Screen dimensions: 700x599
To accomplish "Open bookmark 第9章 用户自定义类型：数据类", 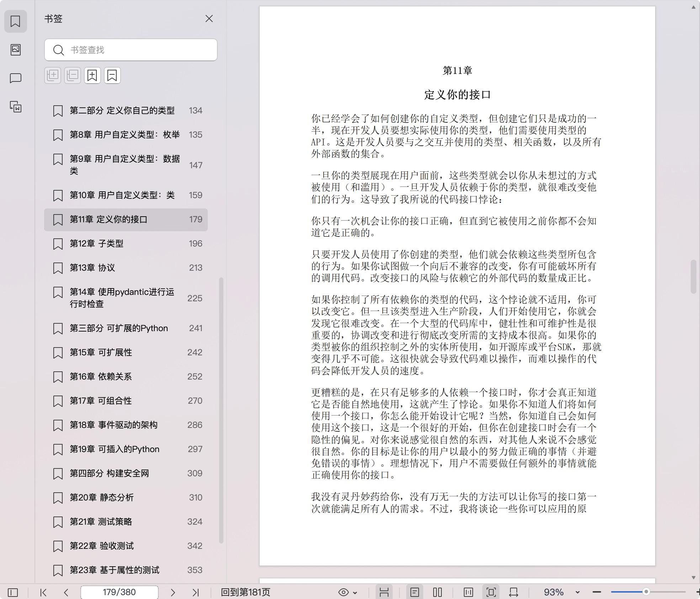I will point(126,165).
